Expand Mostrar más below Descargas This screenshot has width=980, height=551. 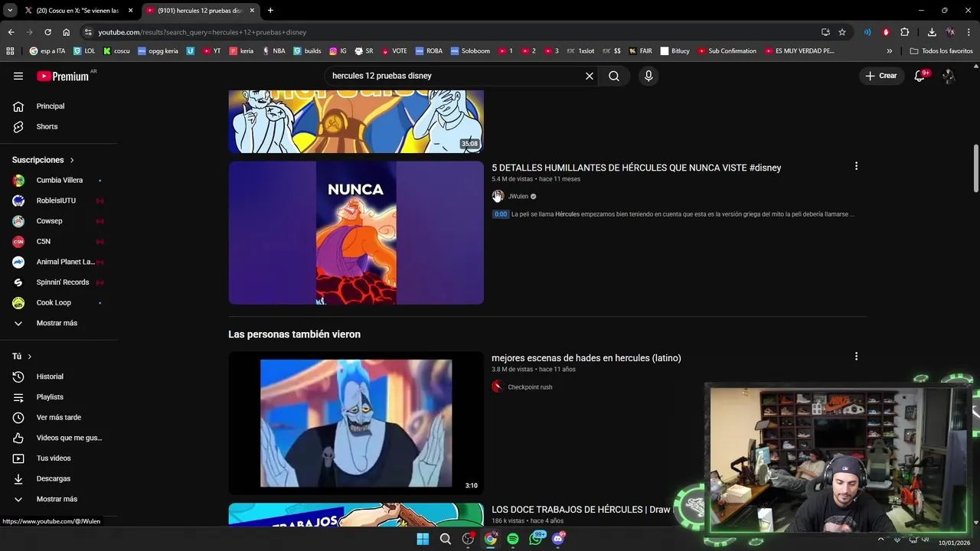tap(57, 499)
